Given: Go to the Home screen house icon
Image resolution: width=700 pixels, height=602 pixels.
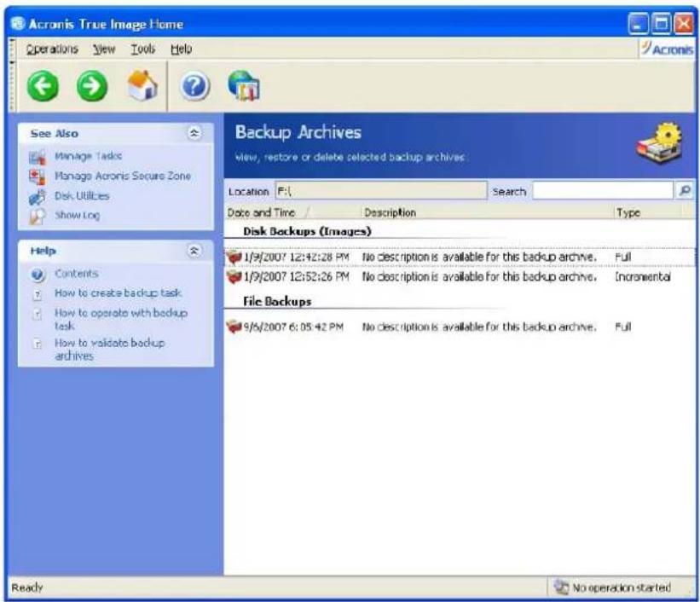Looking at the screenshot, I should pyautogui.click(x=142, y=85).
